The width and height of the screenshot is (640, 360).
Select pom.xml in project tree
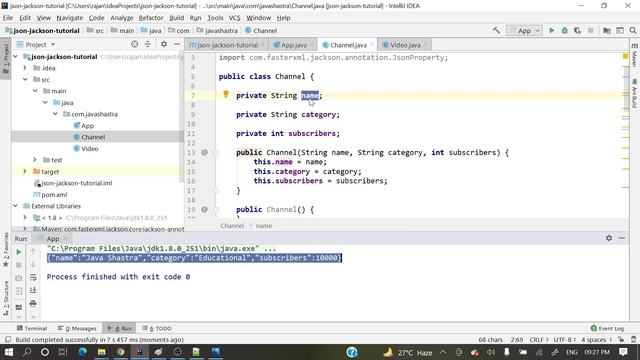coord(50,195)
